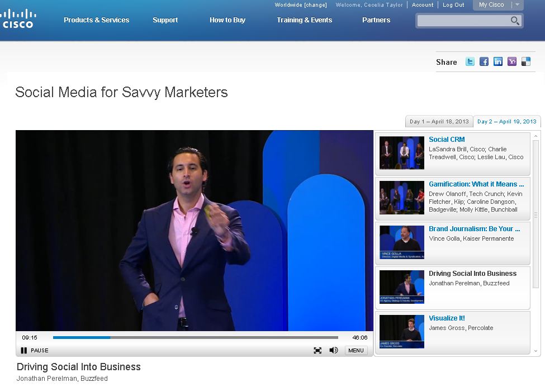Click elapsed time 09:15
This screenshot has width=545, height=392.
pos(30,337)
